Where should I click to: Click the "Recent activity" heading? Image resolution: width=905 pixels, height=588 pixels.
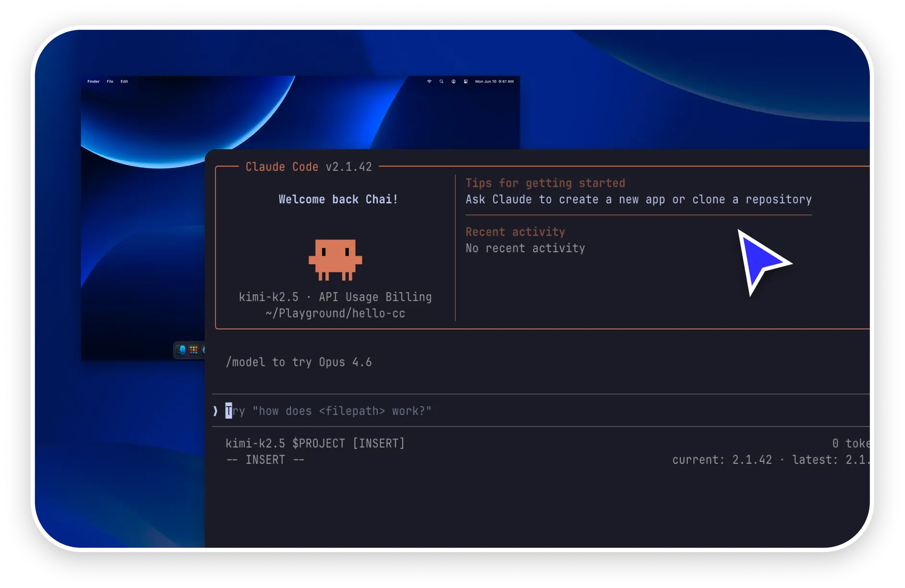(515, 232)
